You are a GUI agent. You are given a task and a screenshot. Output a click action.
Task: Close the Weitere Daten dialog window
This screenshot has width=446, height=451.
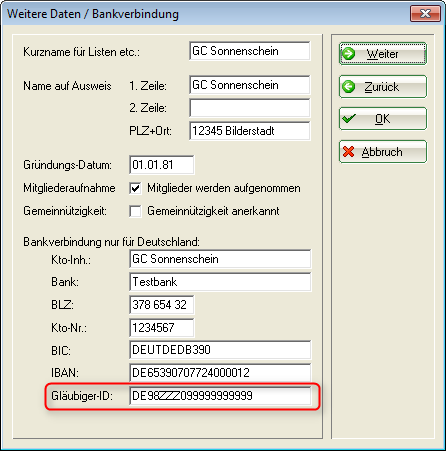pyautogui.click(x=425, y=14)
